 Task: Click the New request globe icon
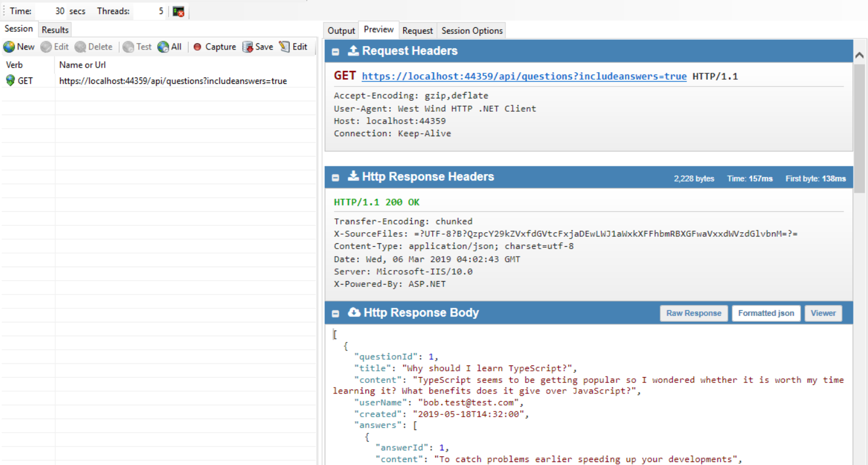click(9, 47)
